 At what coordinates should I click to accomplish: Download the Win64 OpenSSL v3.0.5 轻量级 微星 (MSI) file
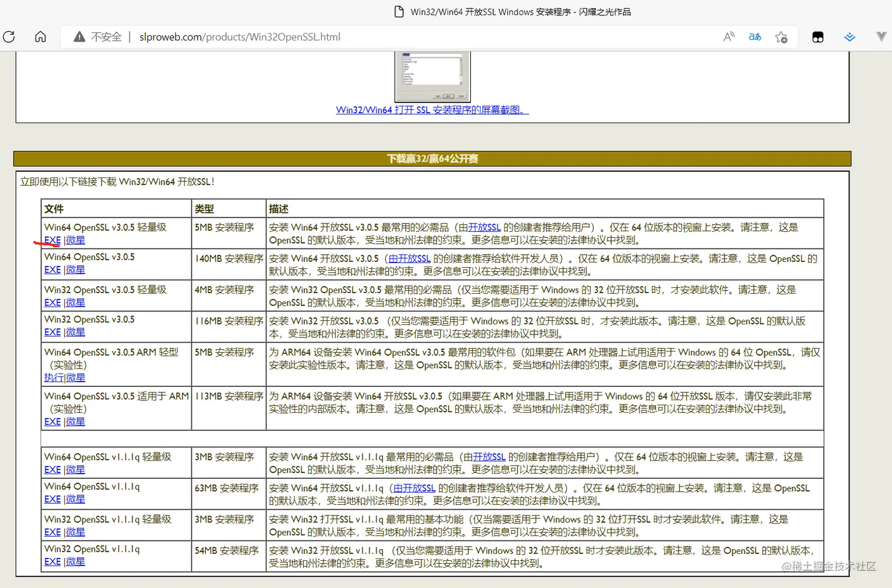coord(75,240)
